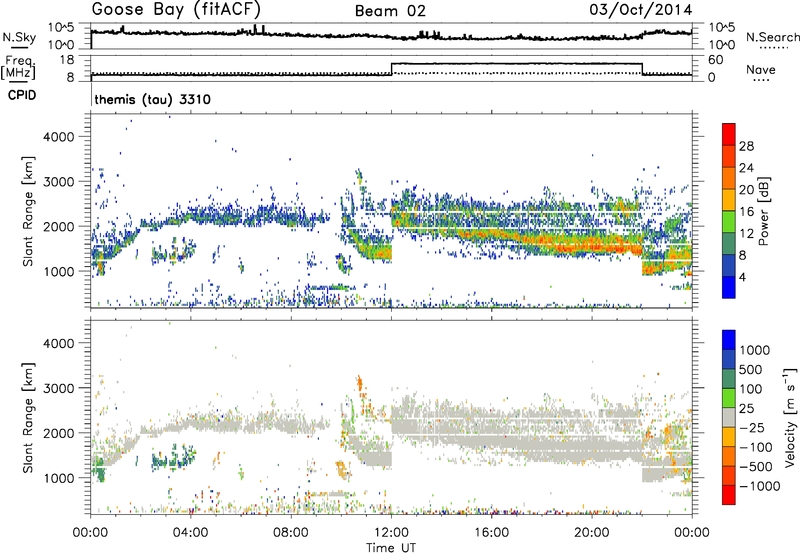The image size is (800, 554).
Task: Click the 'themis (tau) 3310' text
Action: click(x=153, y=99)
